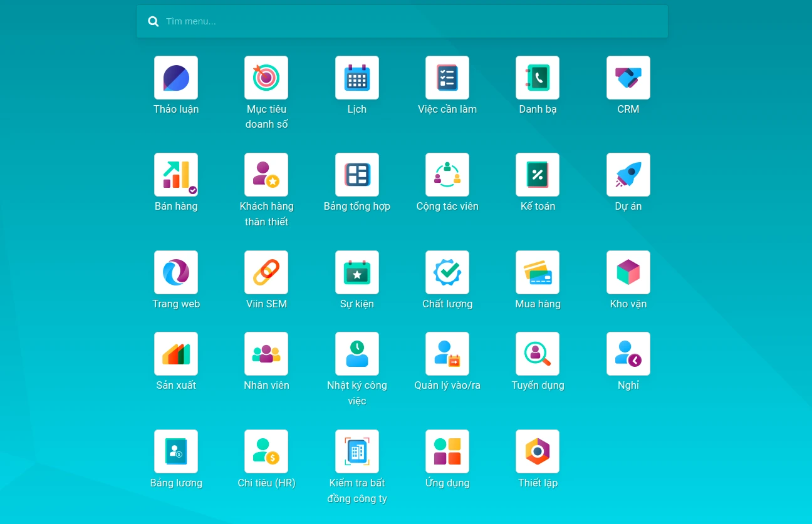Open the Bảng lương payroll app
This screenshot has width=812, height=524.
[x=176, y=452]
